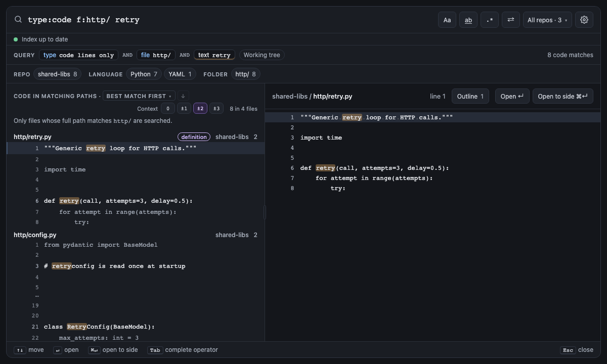This screenshot has height=364, width=607.
Task: Filter by YAML 1 language
Action: coord(180,74)
